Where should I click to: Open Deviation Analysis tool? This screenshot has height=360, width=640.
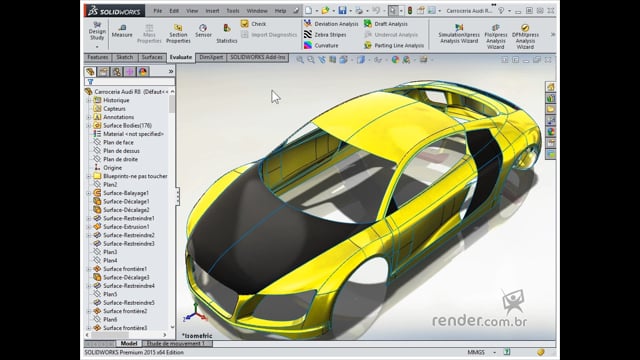(331, 24)
